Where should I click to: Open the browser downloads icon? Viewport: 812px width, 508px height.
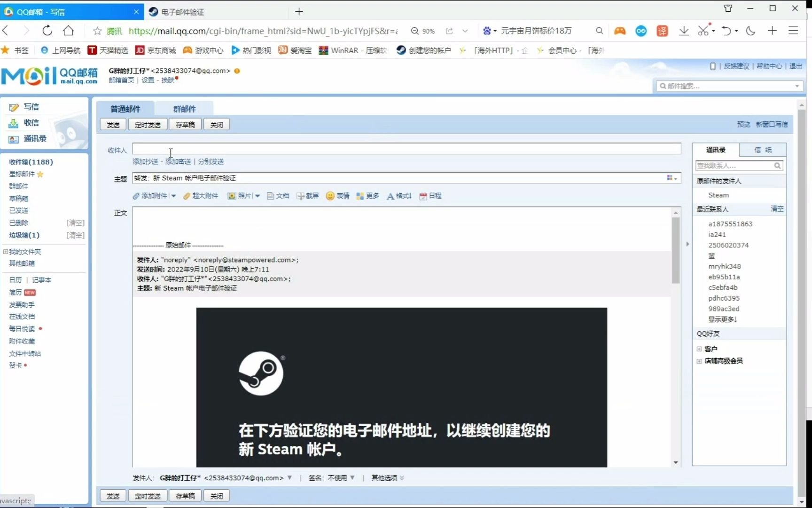684,31
